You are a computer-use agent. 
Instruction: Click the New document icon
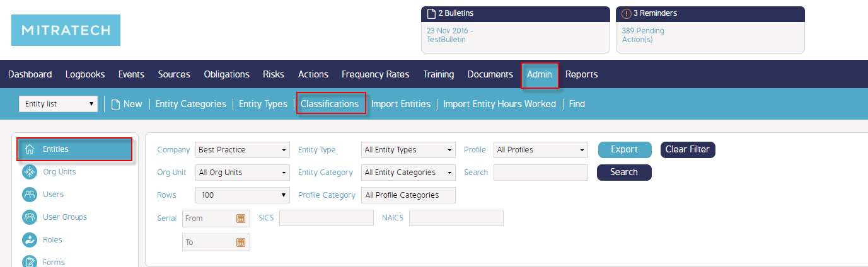pos(115,104)
